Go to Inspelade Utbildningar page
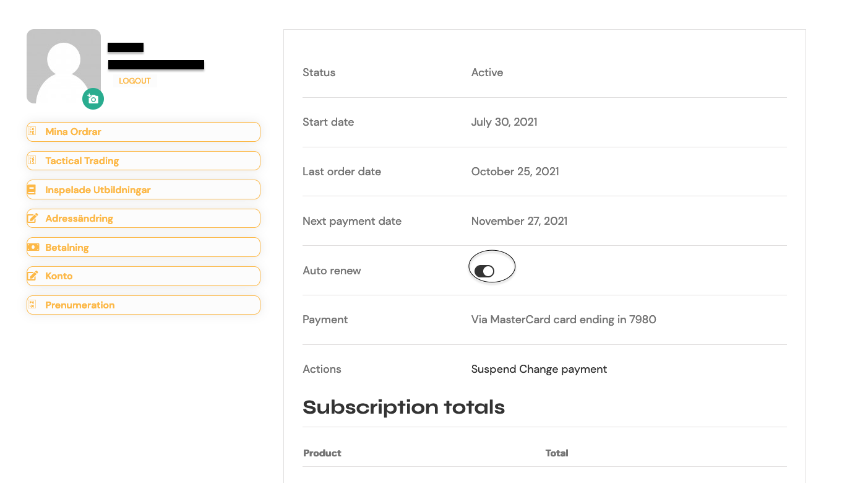868x483 pixels. [144, 189]
